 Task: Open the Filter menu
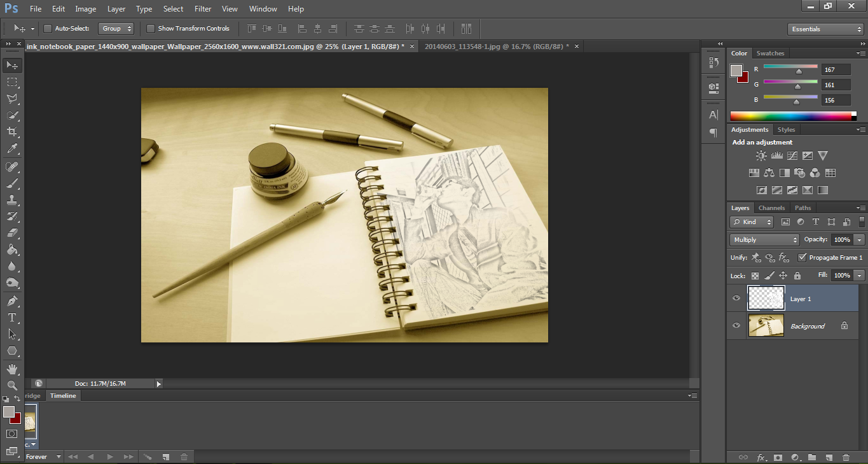(x=203, y=9)
